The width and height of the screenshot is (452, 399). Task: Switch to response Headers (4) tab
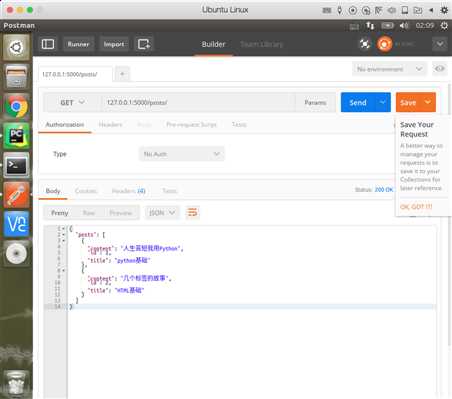click(128, 191)
